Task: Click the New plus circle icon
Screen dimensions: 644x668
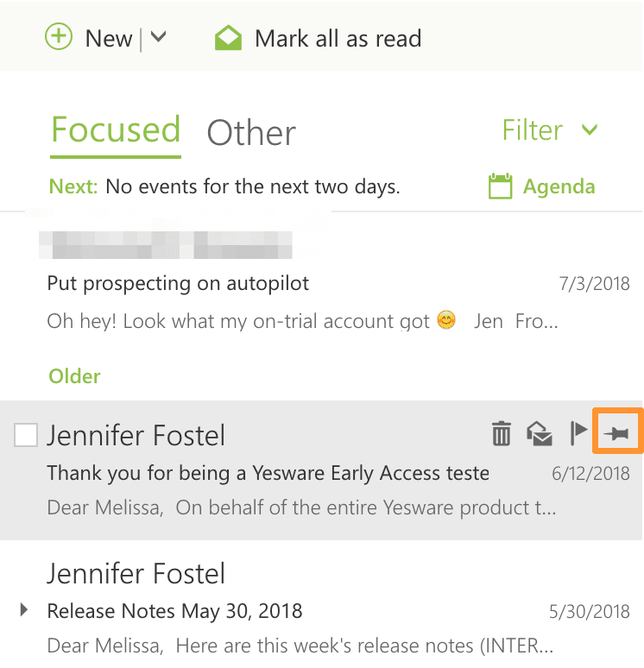Action: [x=59, y=38]
